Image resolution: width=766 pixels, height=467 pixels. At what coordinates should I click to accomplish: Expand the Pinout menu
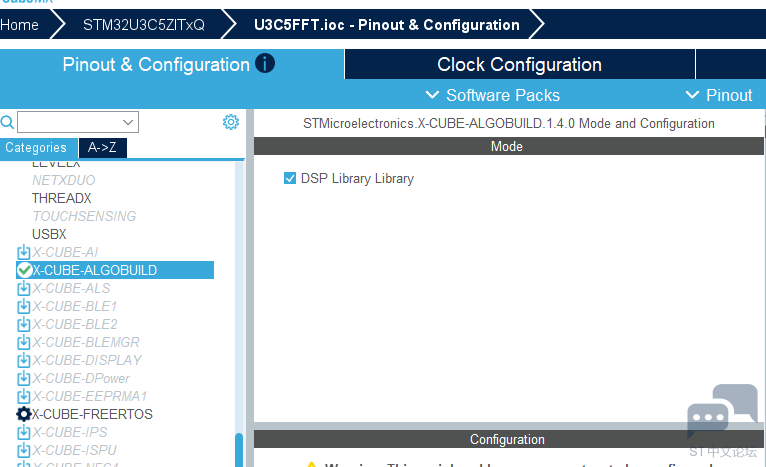(x=719, y=95)
